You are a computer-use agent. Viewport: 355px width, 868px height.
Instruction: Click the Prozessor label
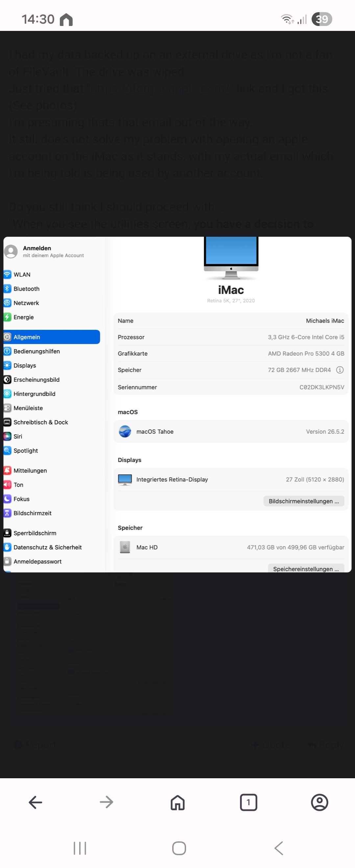point(131,337)
